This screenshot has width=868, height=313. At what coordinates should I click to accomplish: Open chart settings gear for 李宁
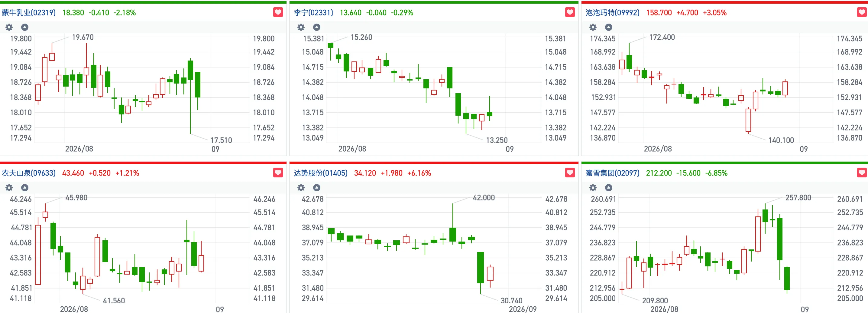[x=301, y=27]
